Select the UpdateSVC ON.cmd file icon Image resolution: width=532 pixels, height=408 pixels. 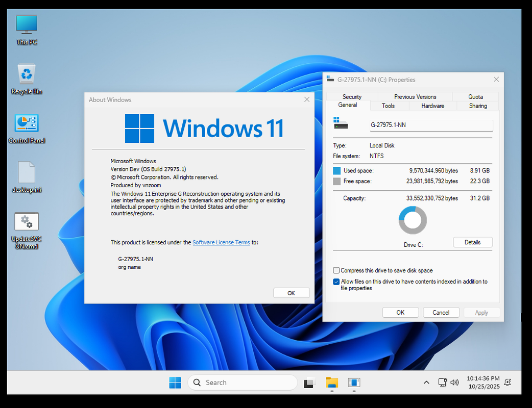coord(27,231)
